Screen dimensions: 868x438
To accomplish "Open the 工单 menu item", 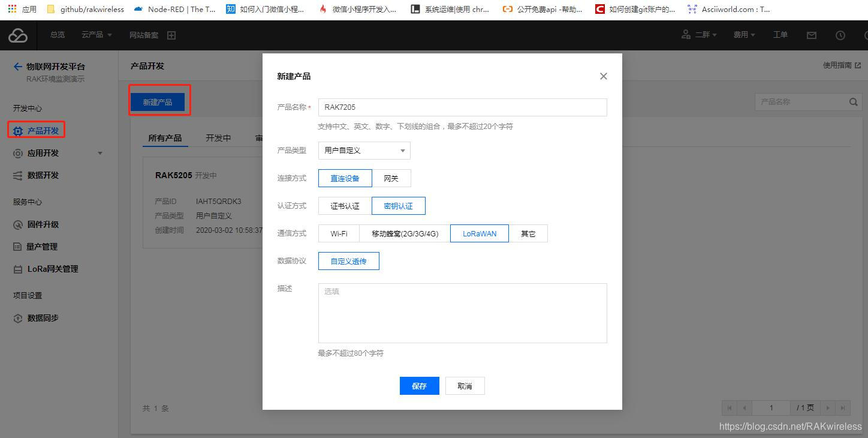I will point(780,35).
